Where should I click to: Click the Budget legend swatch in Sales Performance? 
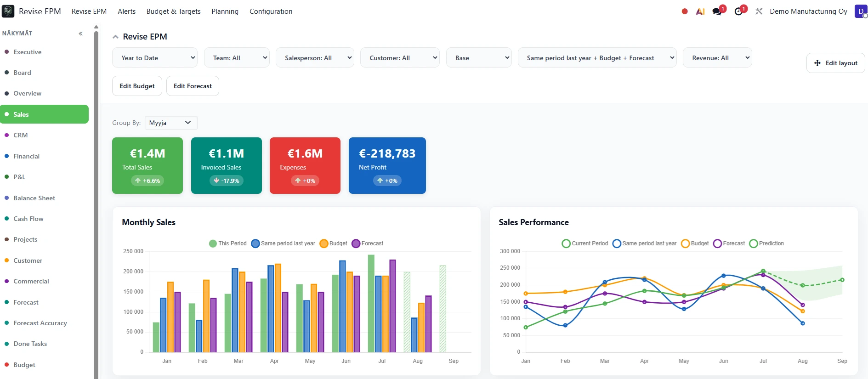click(685, 243)
